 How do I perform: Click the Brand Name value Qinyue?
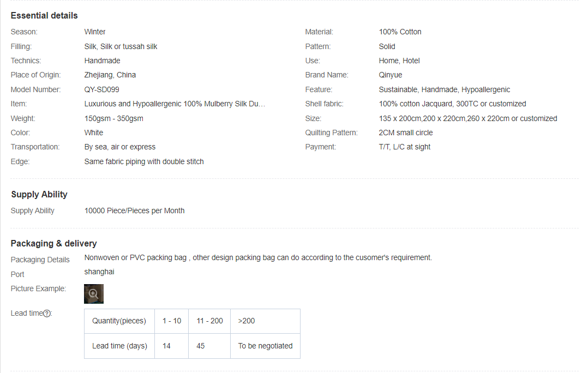pos(391,75)
